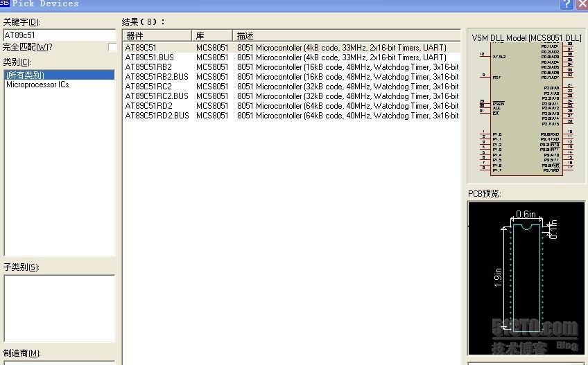Click the AT89C51 description with 4kB code

pyautogui.click(x=342, y=48)
